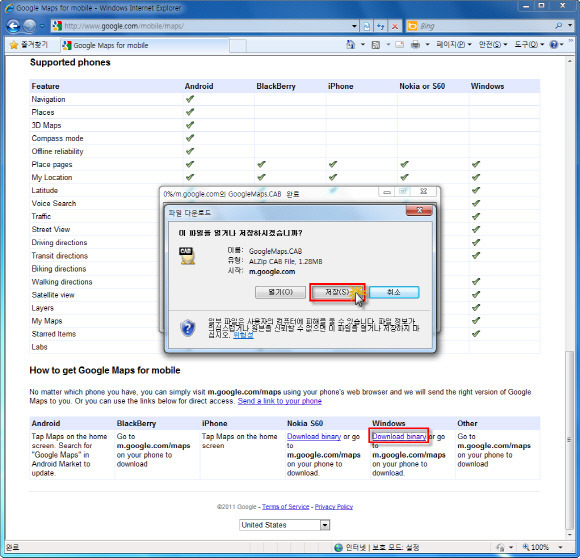The height and width of the screenshot is (558, 580).
Task: Click the Home page icon
Action: tap(350, 45)
